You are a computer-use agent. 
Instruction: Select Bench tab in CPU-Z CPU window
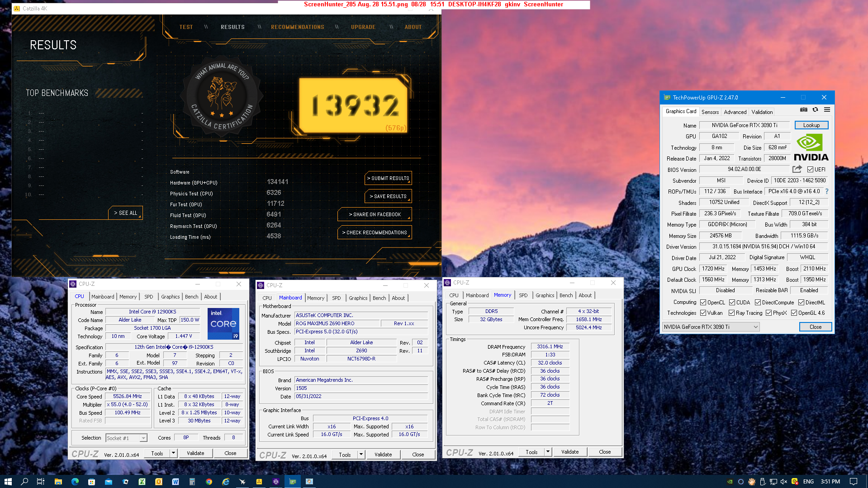tap(192, 297)
